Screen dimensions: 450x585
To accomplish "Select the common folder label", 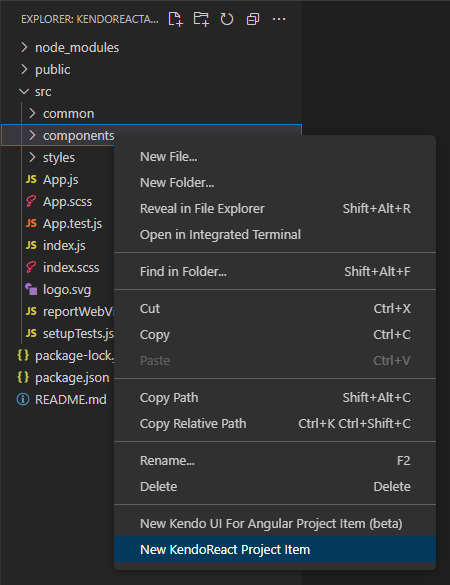I will point(68,113).
